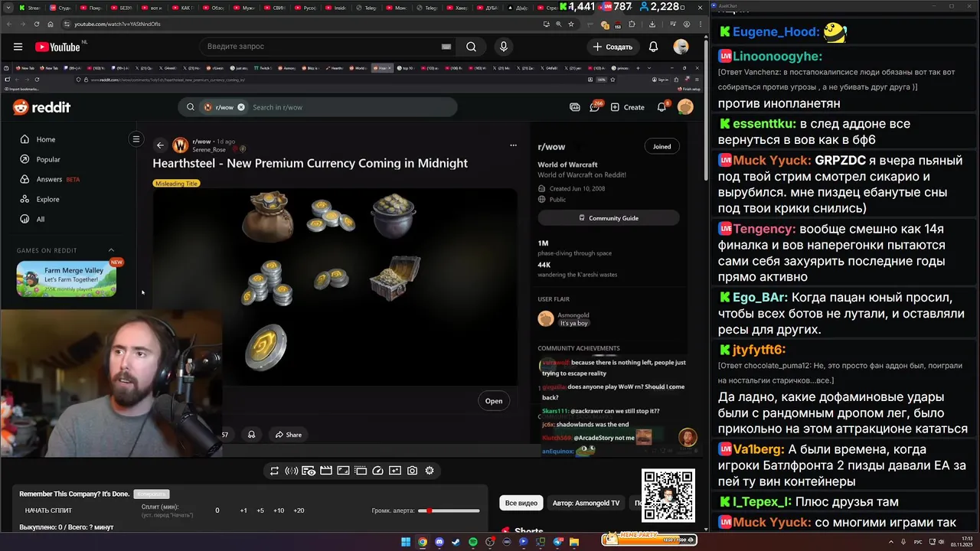Open the YouTube hamburger guide menu
The height and width of the screenshot is (551, 980).
(18, 47)
